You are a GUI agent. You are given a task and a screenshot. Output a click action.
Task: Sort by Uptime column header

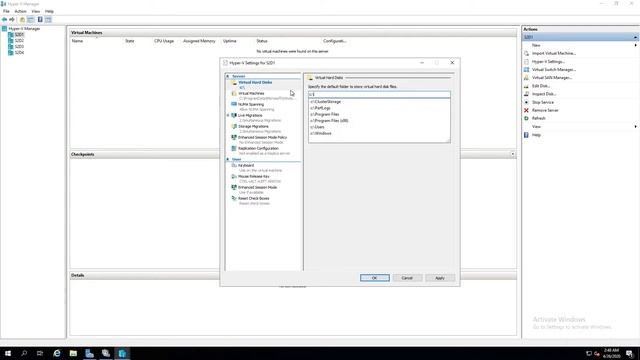(x=230, y=41)
